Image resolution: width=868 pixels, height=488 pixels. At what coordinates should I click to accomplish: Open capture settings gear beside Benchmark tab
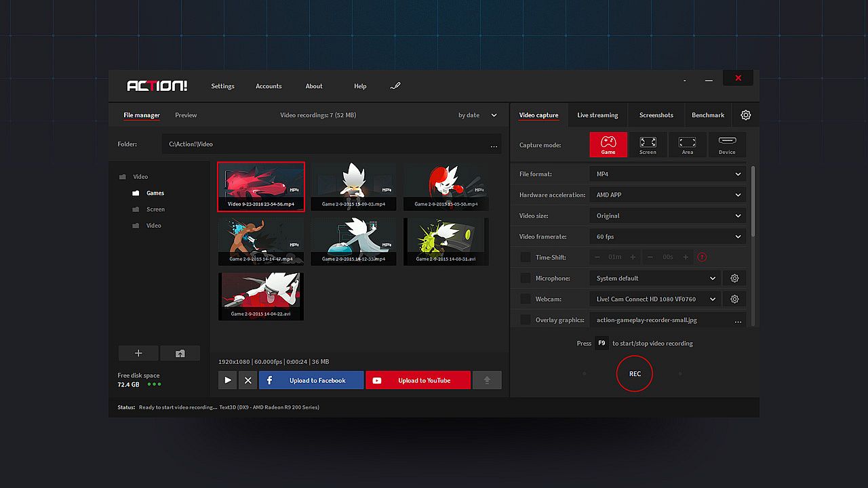point(746,115)
